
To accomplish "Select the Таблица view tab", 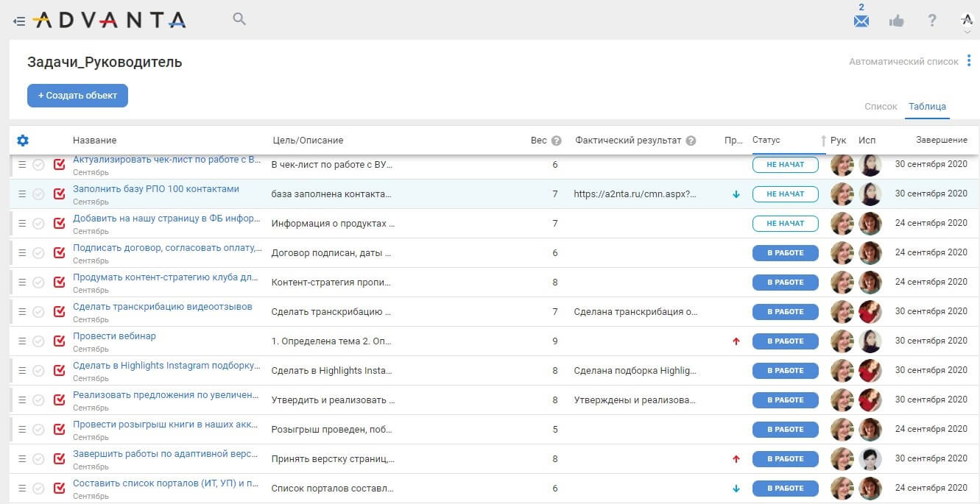I will [927, 107].
